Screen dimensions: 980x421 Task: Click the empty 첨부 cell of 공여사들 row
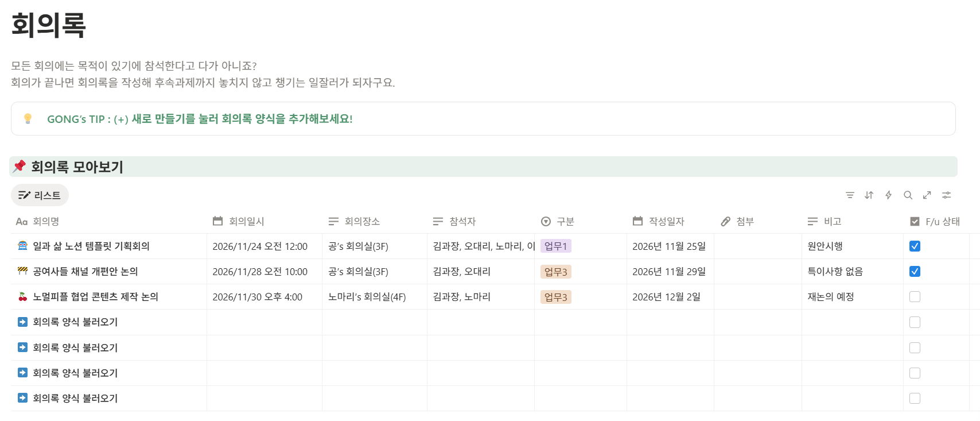[x=757, y=272]
